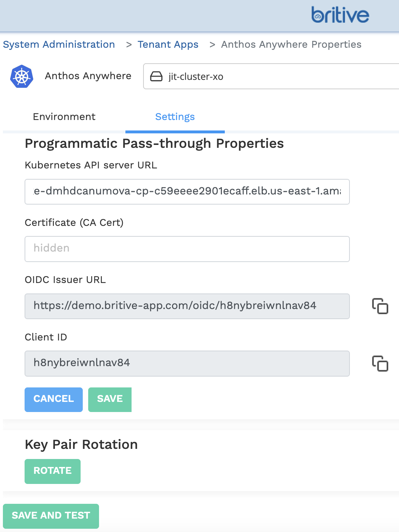Click Anthos Anywhere Properties breadcrumb text
The image size is (399, 532).
point(291,44)
